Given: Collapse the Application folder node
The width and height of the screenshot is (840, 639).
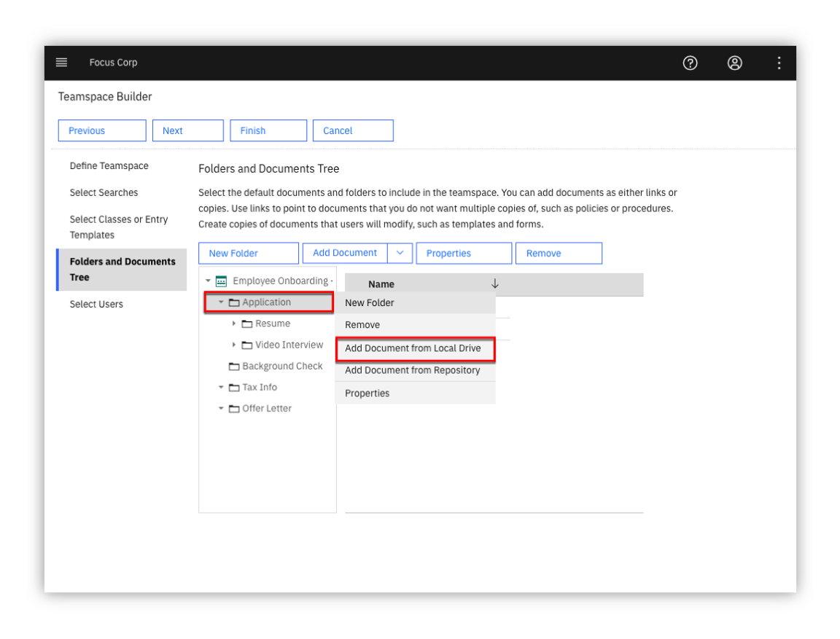Looking at the screenshot, I should (x=221, y=302).
